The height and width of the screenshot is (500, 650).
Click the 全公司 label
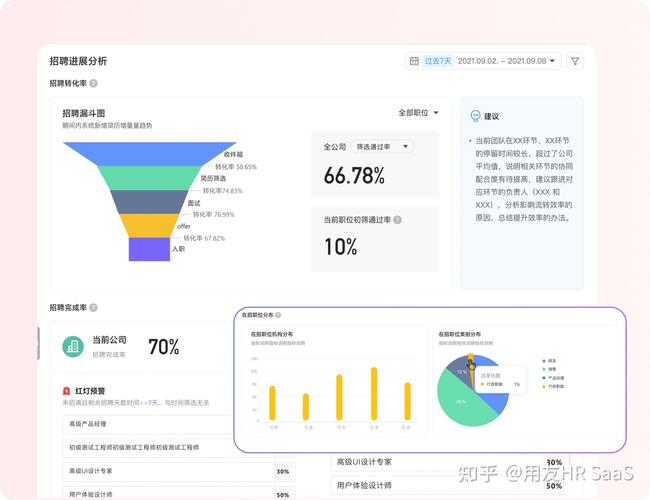335,147
